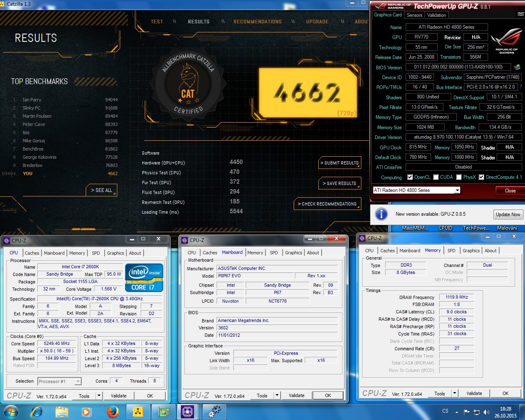Screen dimensions: 525x420
Task: Click the Bus Interface question mark icon
Action: tap(520, 87)
